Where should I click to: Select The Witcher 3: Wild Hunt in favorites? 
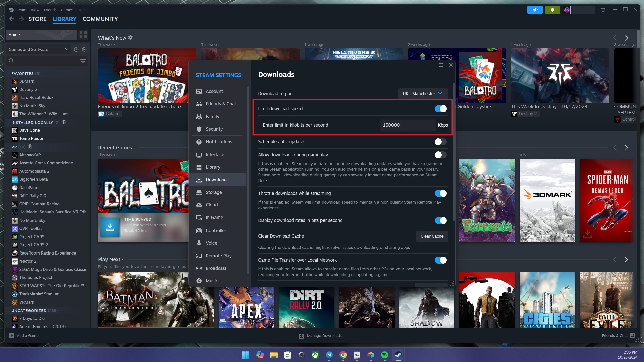[43, 114]
